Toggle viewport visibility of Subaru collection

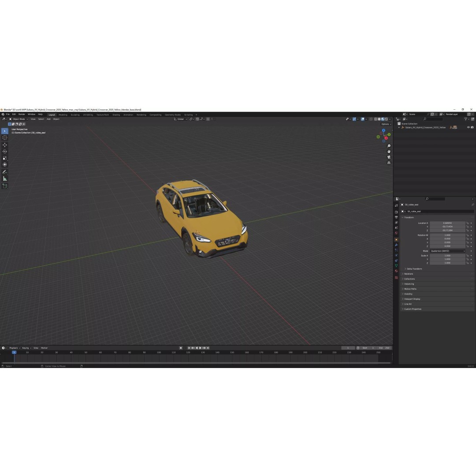click(x=468, y=127)
